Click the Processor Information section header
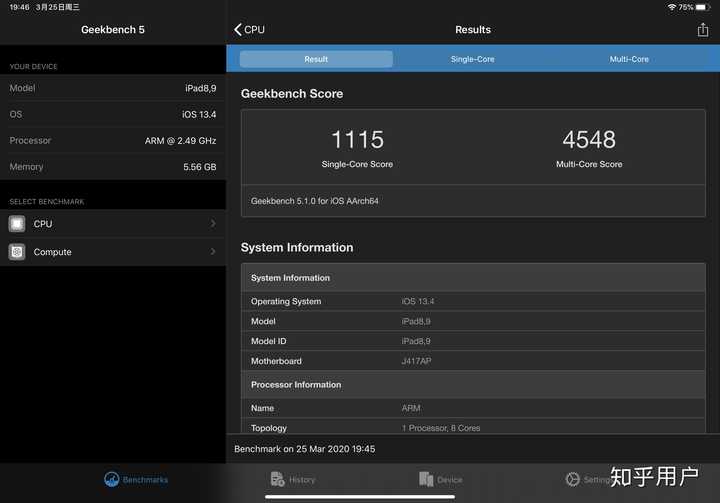This screenshot has width=720, height=503. point(473,384)
